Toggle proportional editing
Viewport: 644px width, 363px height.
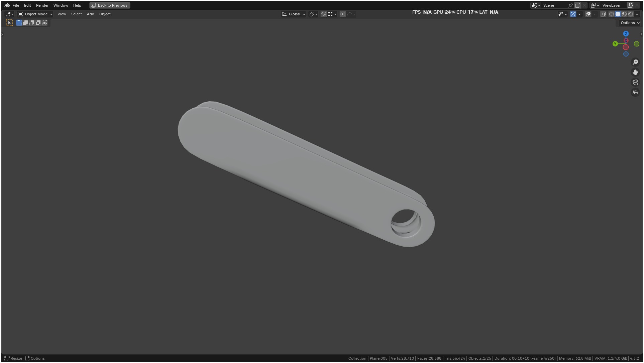[x=343, y=14]
